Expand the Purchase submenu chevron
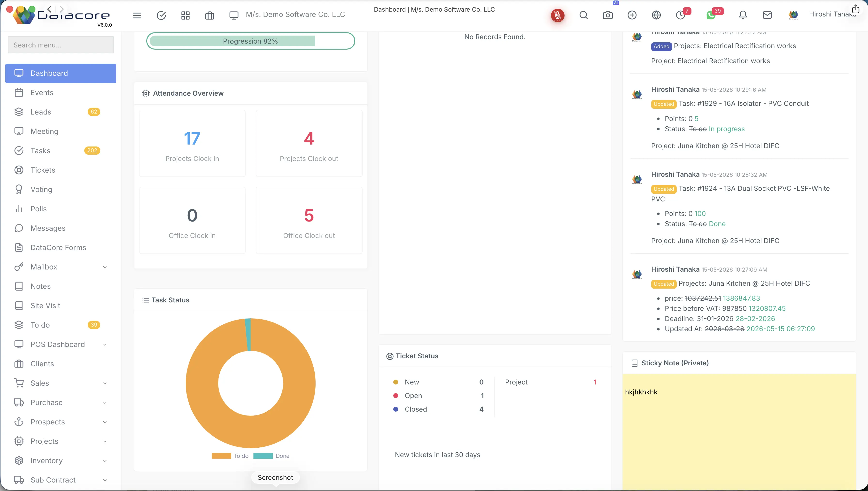Image resolution: width=868 pixels, height=491 pixels. 105,403
